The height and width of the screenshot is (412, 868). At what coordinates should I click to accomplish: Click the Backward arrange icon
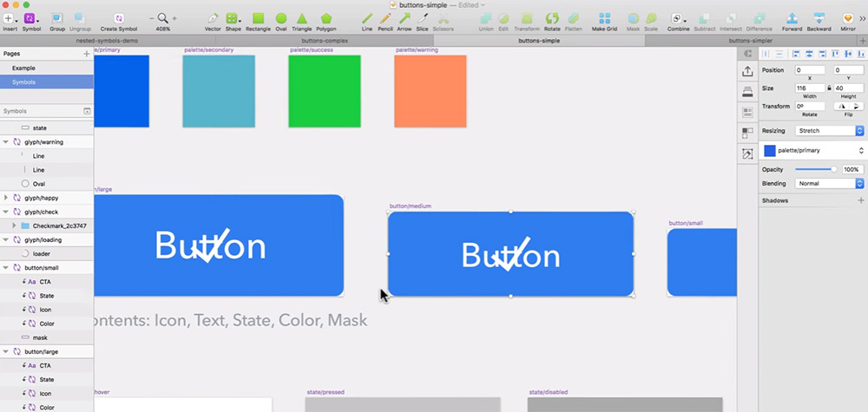(x=819, y=19)
